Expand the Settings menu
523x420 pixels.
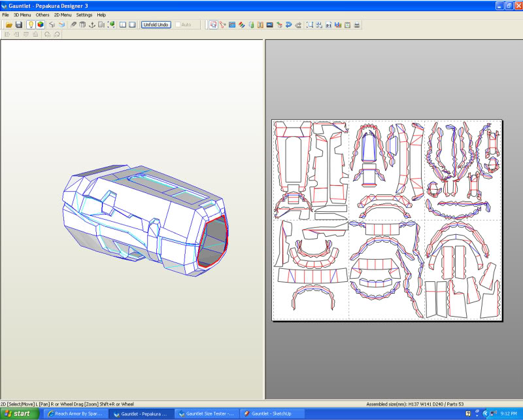[84, 15]
